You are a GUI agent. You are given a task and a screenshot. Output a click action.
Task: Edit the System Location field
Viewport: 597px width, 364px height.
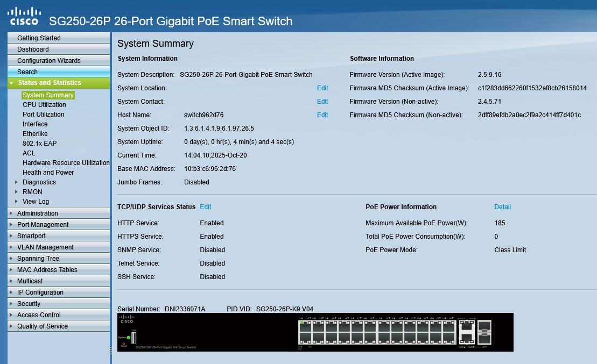[322, 88]
